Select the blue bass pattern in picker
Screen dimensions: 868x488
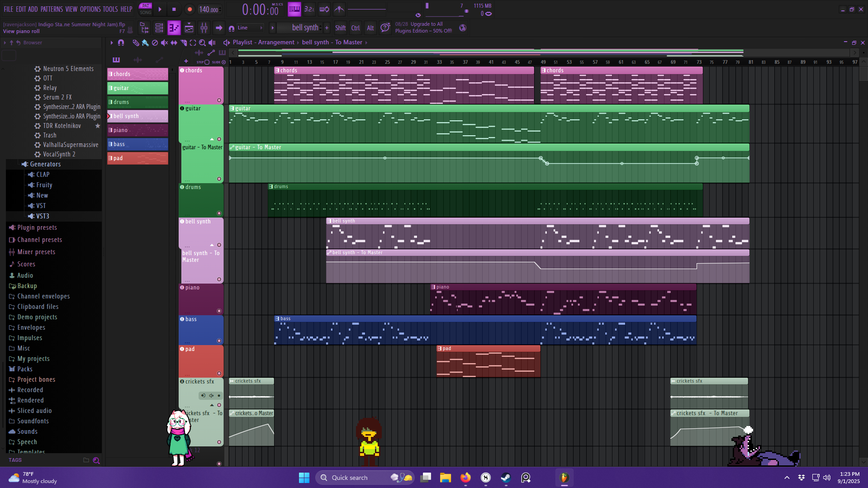pyautogui.click(x=138, y=144)
